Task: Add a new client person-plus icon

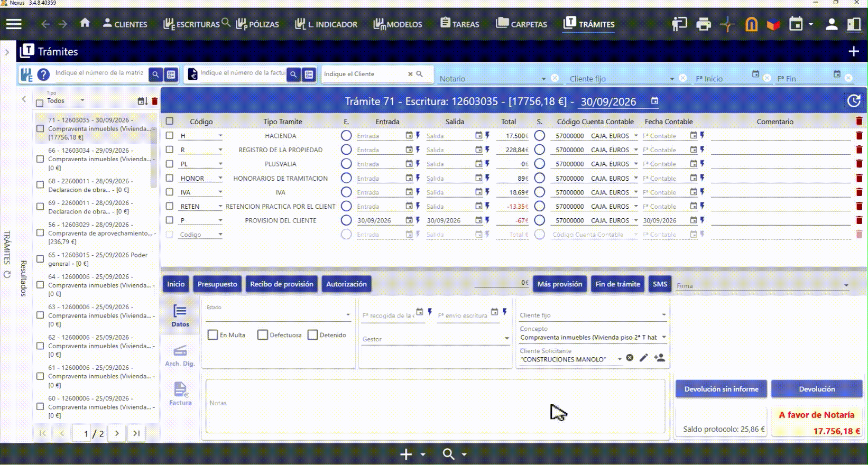Action: pos(659,358)
